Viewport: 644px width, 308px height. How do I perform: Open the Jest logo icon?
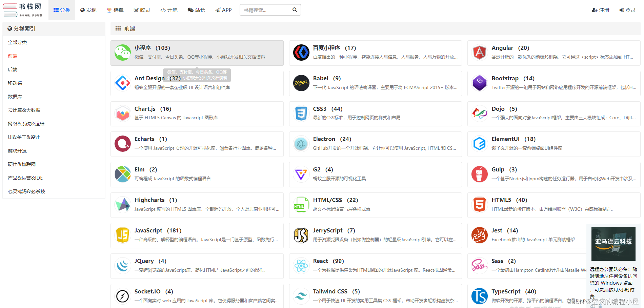(x=480, y=235)
